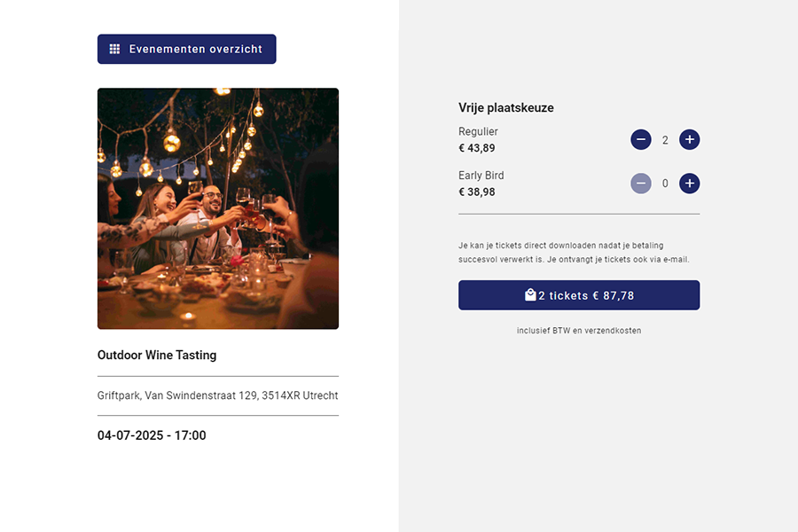The image size is (798, 532).
Task: Select the Regulier ticket type label
Action: 478,132
